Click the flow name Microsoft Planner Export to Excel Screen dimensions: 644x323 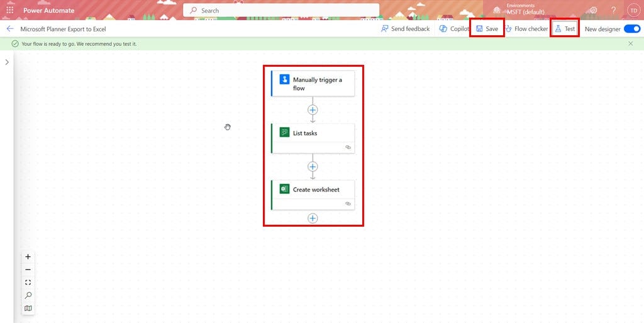coord(64,29)
